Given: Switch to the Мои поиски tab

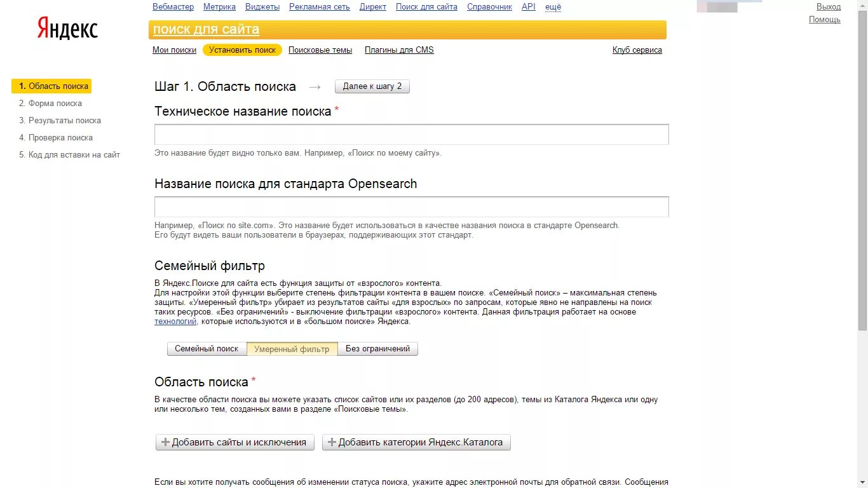Looking at the screenshot, I should (x=174, y=50).
